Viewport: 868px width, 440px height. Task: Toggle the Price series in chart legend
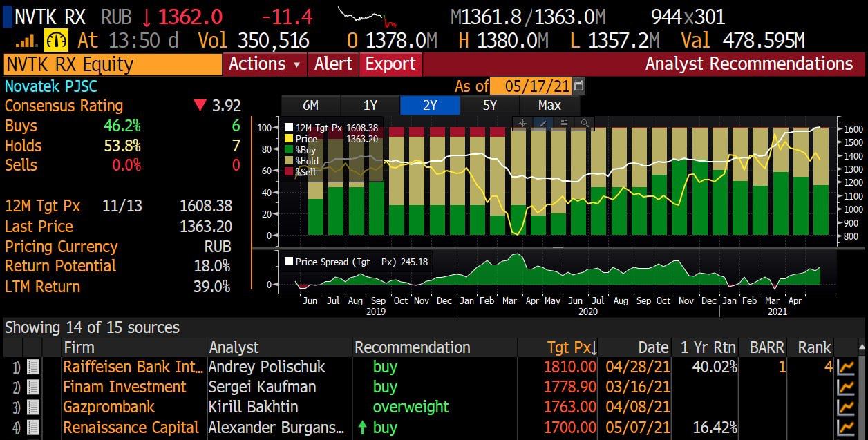coord(290,139)
